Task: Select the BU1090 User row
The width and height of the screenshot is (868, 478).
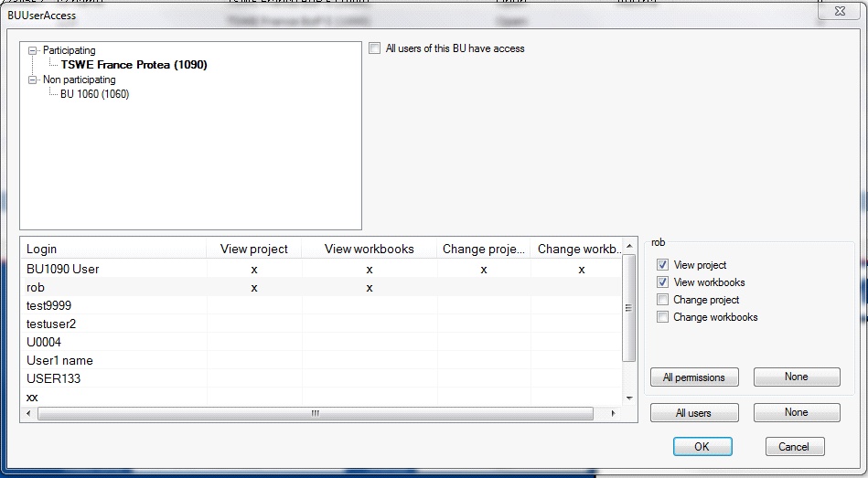Action: click(63, 270)
